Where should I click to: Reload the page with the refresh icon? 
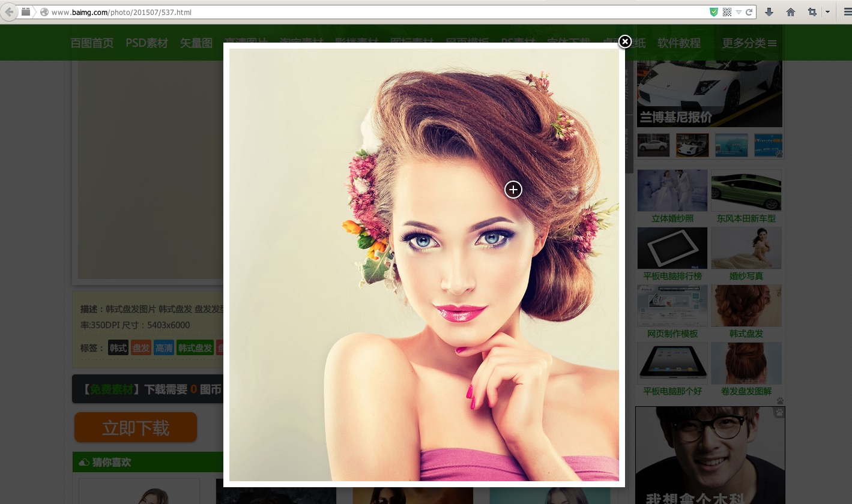coord(749,12)
